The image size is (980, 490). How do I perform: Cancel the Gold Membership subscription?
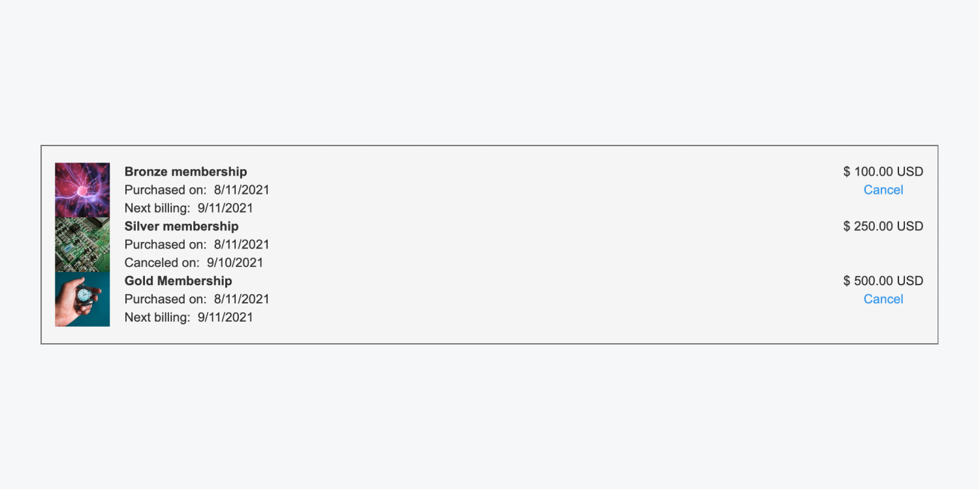883,299
